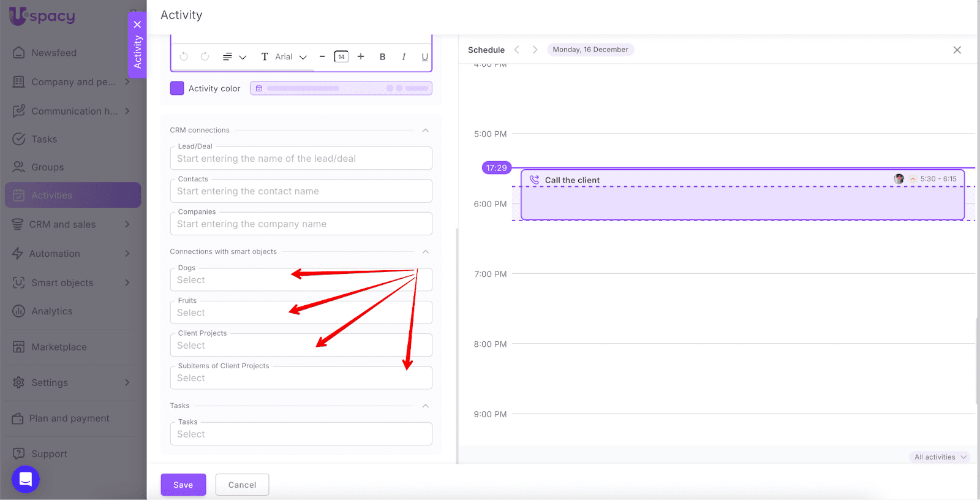Collapse Connections with smart objects section

point(425,252)
